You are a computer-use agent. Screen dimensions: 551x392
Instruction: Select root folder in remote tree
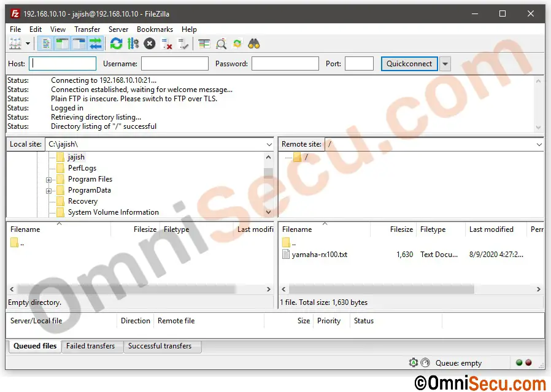coord(306,157)
